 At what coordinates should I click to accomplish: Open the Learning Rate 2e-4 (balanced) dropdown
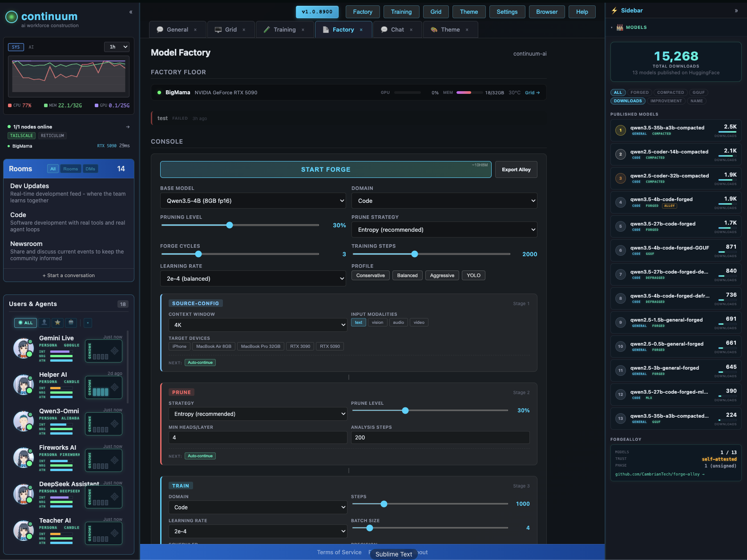[x=253, y=278]
